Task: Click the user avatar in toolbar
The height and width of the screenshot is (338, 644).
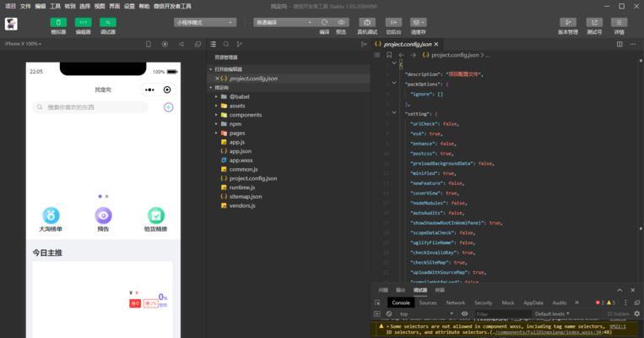Action: 11,24
